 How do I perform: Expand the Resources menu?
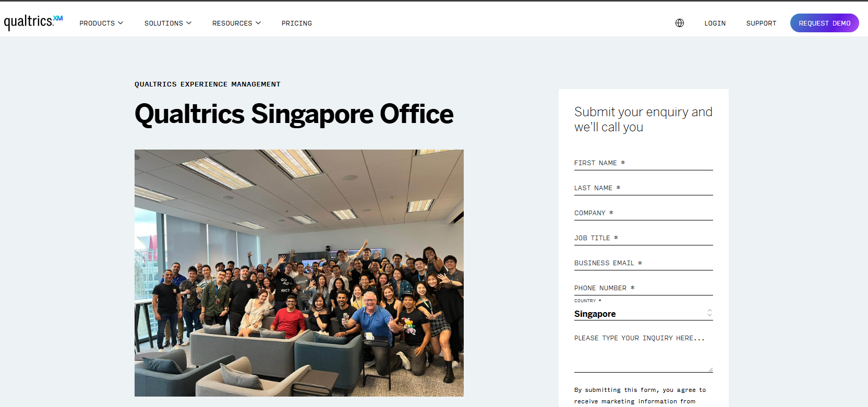(236, 23)
